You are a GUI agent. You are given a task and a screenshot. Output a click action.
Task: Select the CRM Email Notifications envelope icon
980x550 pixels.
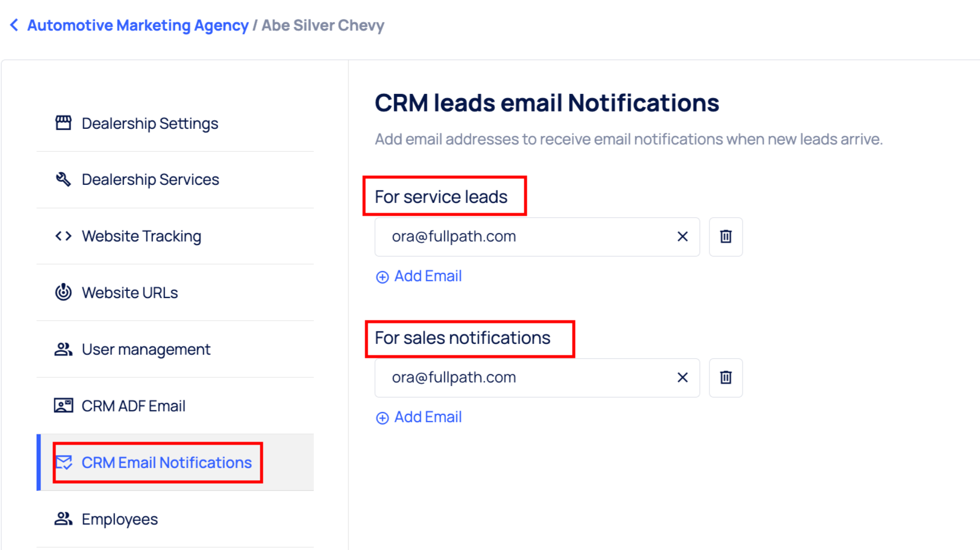(x=64, y=462)
